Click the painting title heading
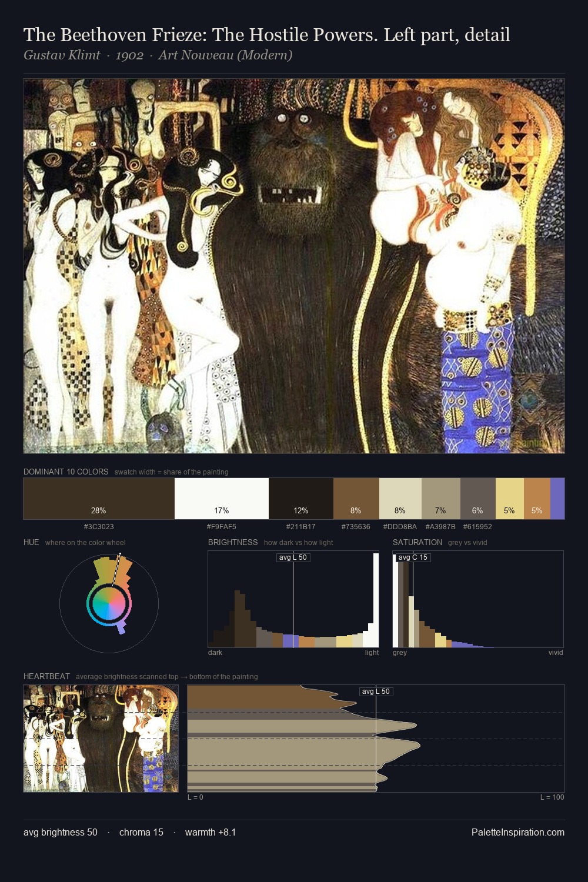This screenshot has width=588, height=882. [266, 35]
